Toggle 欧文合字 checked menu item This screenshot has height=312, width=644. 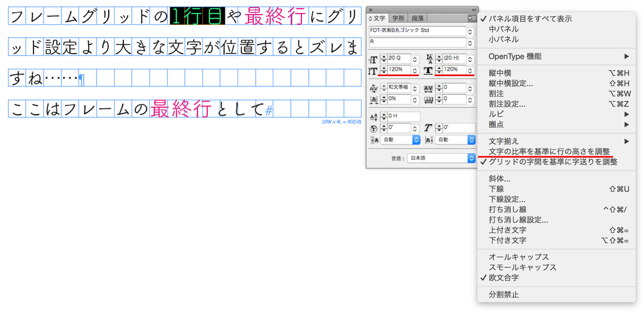pyautogui.click(x=556, y=277)
